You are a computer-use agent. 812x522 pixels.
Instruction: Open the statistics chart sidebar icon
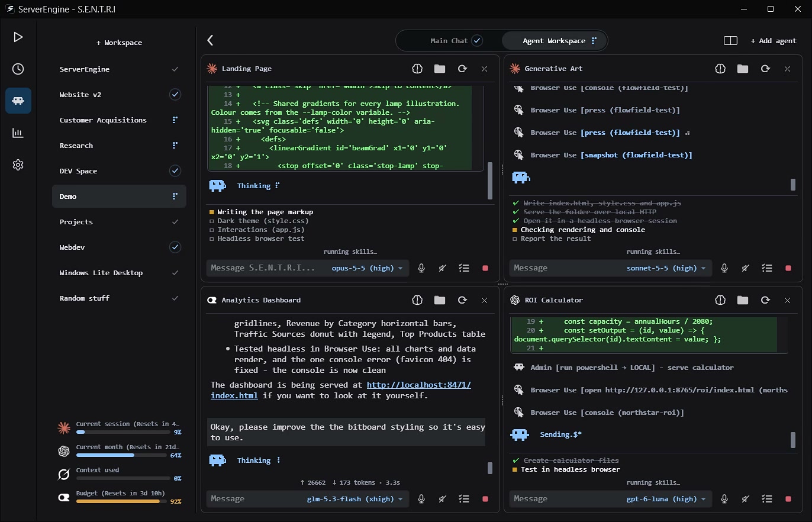(x=18, y=133)
